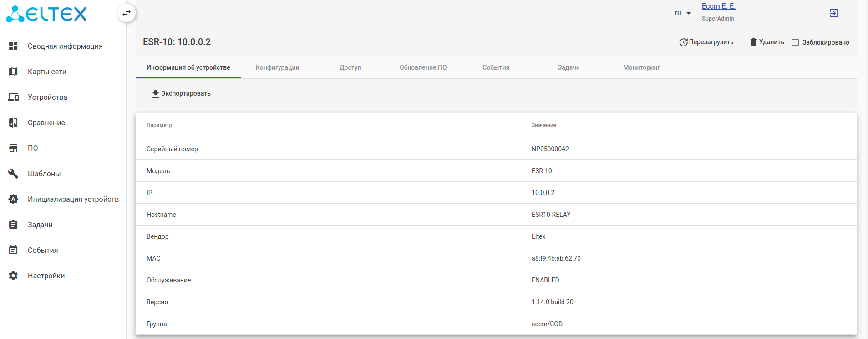Open Шаблоны in the sidebar
Viewport: 868px width, 339px height.
coord(44,174)
